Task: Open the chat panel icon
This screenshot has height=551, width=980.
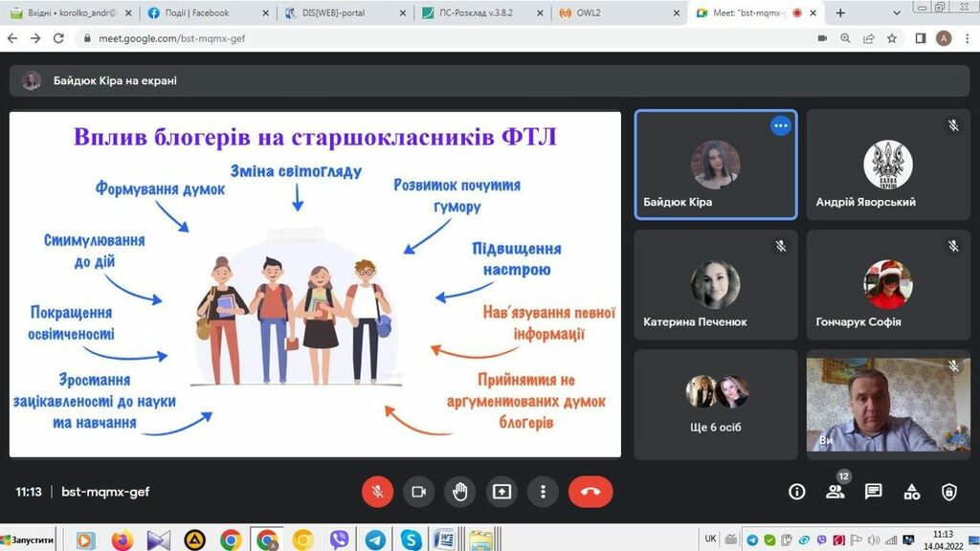Action: (x=873, y=492)
